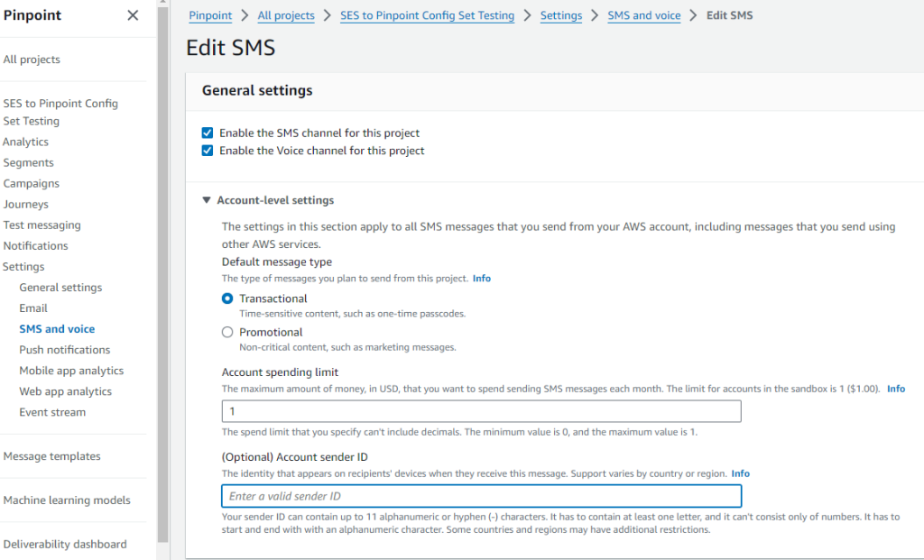Uncheck Enable the SMS channel checkbox
This screenshot has width=924, height=560.
[208, 133]
